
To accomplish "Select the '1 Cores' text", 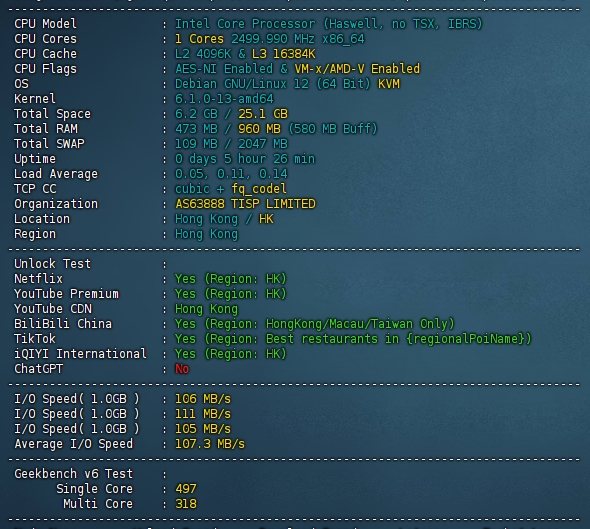I will tap(199, 39).
